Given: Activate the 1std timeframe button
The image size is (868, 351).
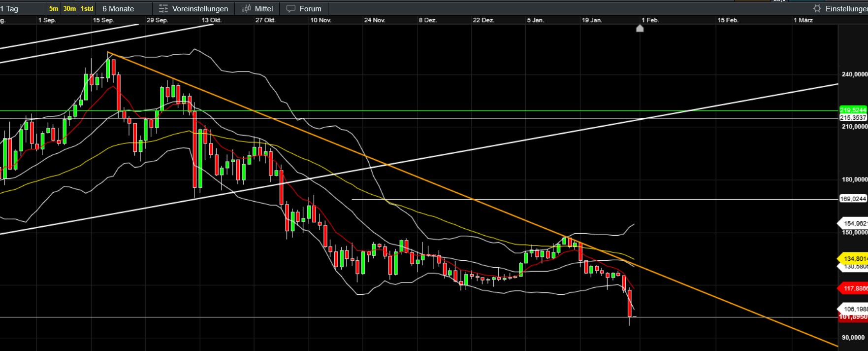Looking at the screenshot, I should [87, 9].
